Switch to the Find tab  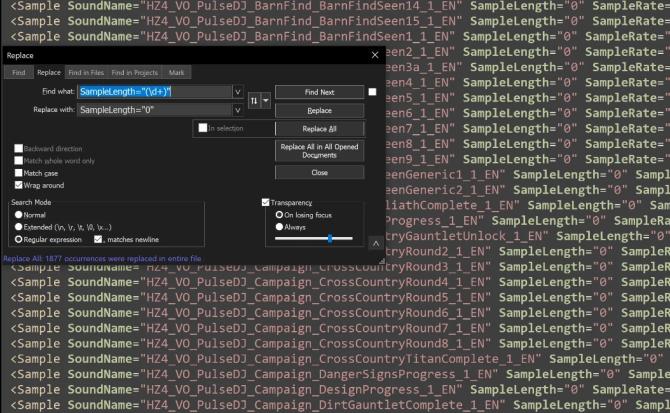coord(19,73)
